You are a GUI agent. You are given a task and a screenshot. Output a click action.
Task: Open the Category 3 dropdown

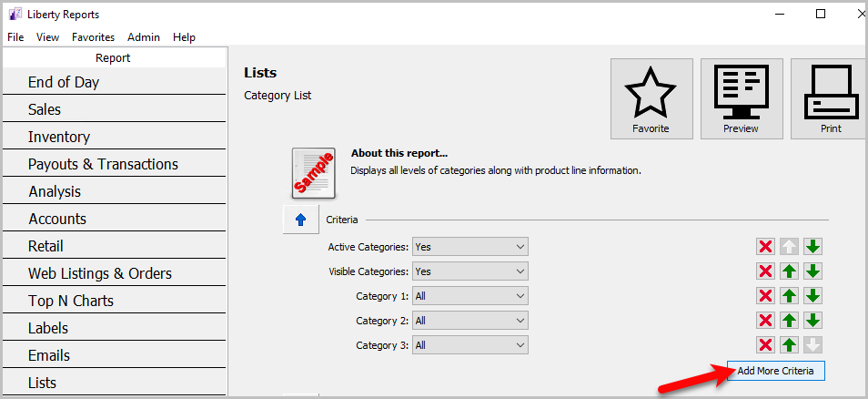pyautogui.click(x=470, y=344)
